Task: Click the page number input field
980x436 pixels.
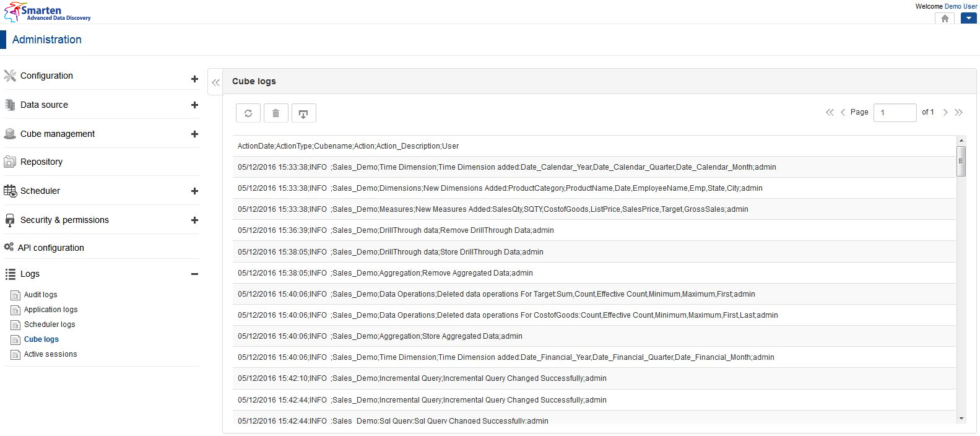Action: point(895,113)
